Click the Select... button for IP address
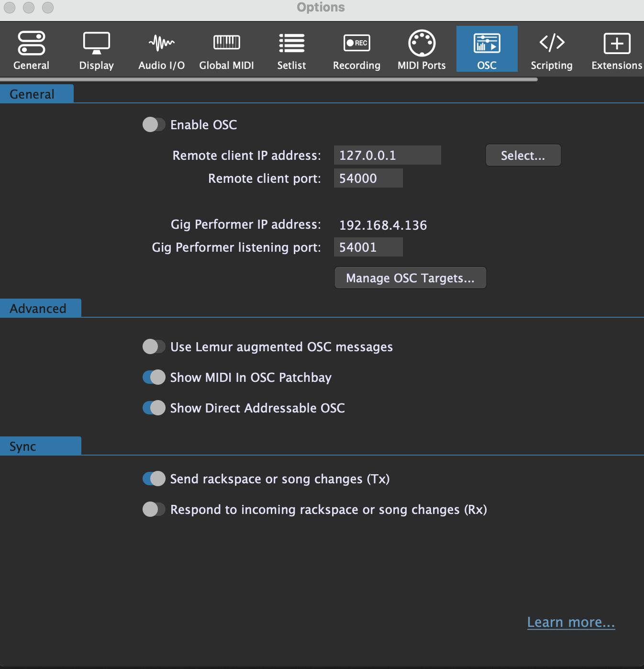644x669 pixels. click(523, 156)
